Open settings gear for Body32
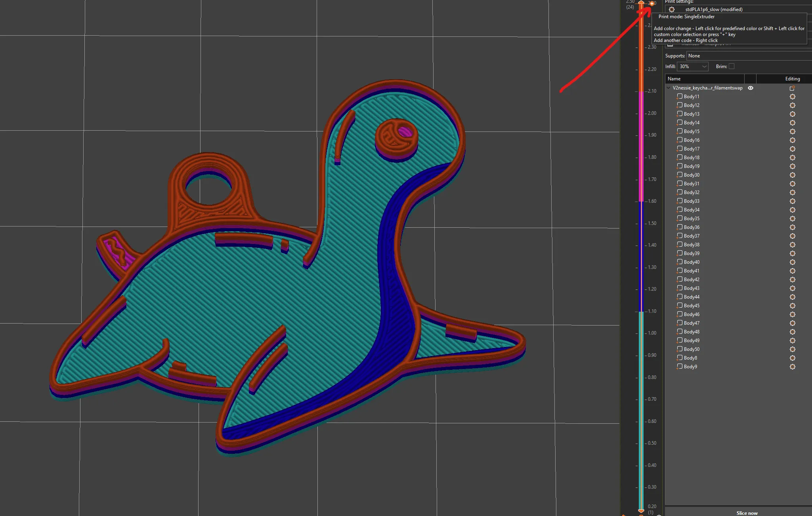 point(793,192)
